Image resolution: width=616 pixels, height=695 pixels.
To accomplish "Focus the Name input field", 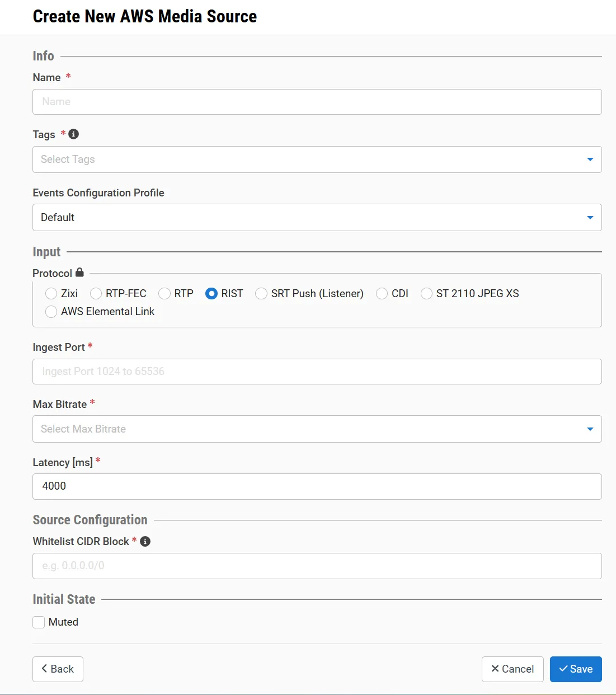I will (x=317, y=102).
